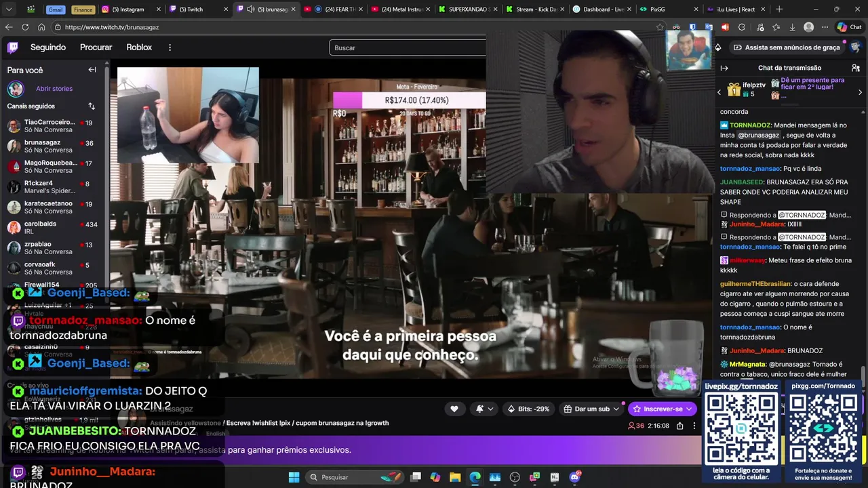The height and width of the screenshot is (488, 868).
Task: Open karatecaetanoo channel in sidebar
Action: point(53,207)
